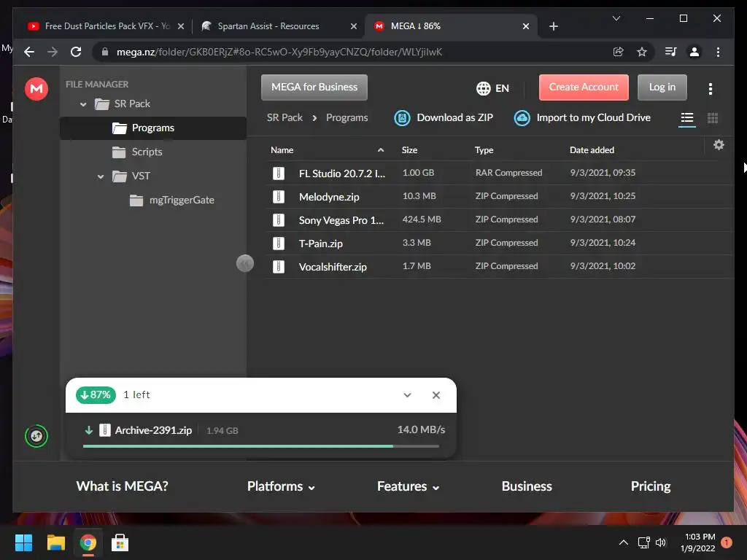
Task: Show hidden system tray icons
Action: 623,542
